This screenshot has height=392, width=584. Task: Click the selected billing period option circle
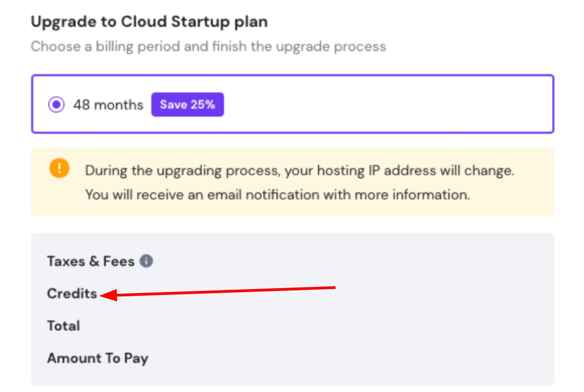[x=57, y=104]
